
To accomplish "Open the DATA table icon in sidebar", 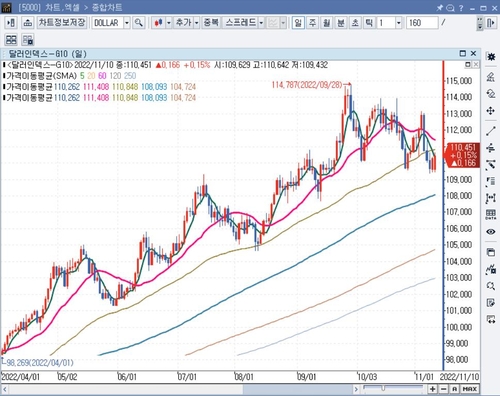I will point(491,214).
